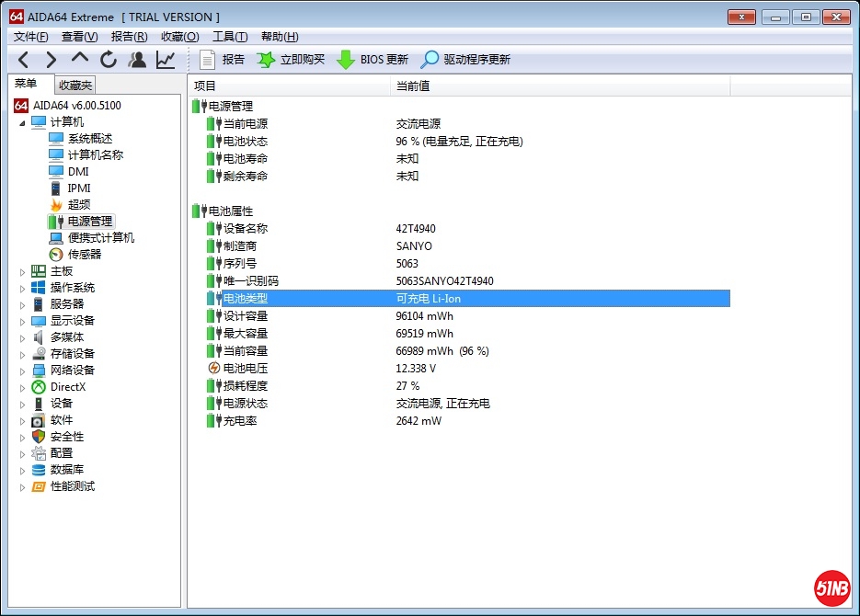The height and width of the screenshot is (616, 860).
Task: Collapse the 计算机 tree node
Action: click(x=23, y=122)
